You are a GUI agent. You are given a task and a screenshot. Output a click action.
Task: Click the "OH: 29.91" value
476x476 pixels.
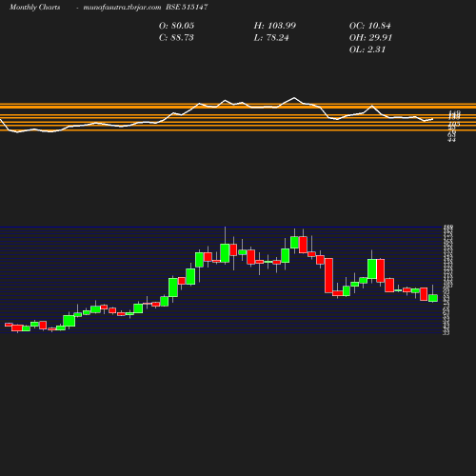coord(370,37)
